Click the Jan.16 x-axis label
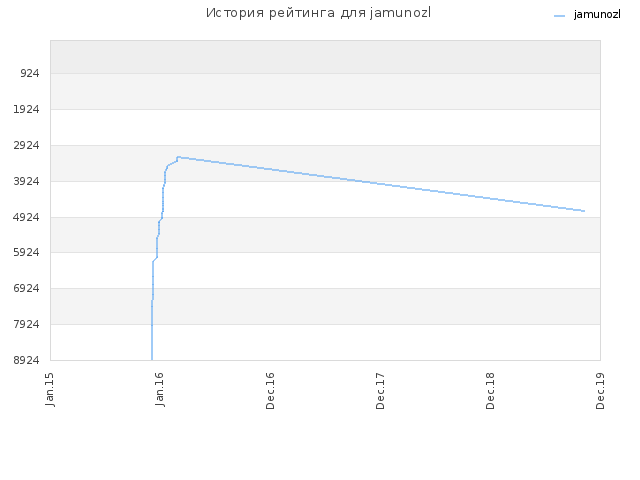This screenshot has height=480, width=640. 160,389
